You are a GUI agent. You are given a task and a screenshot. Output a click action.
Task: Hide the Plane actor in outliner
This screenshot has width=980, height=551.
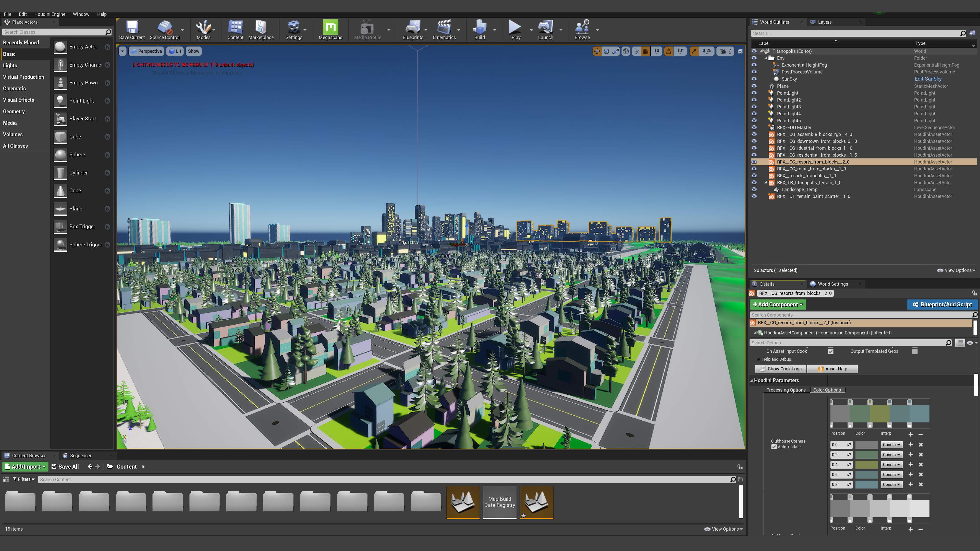tap(754, 86)
